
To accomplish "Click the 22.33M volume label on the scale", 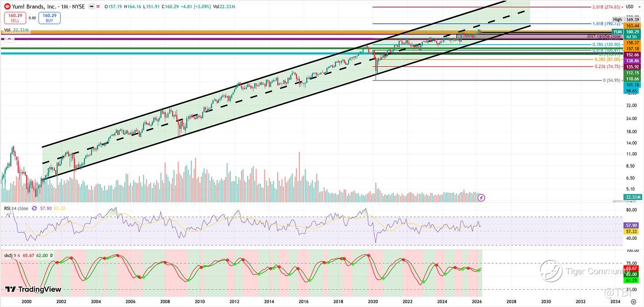I will pos(632,197).
